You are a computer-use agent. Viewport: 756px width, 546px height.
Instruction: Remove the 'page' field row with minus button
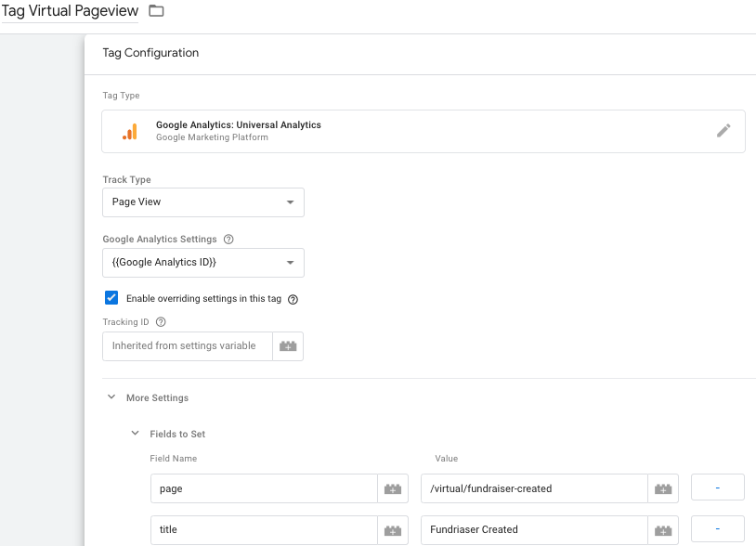[717, 487]
